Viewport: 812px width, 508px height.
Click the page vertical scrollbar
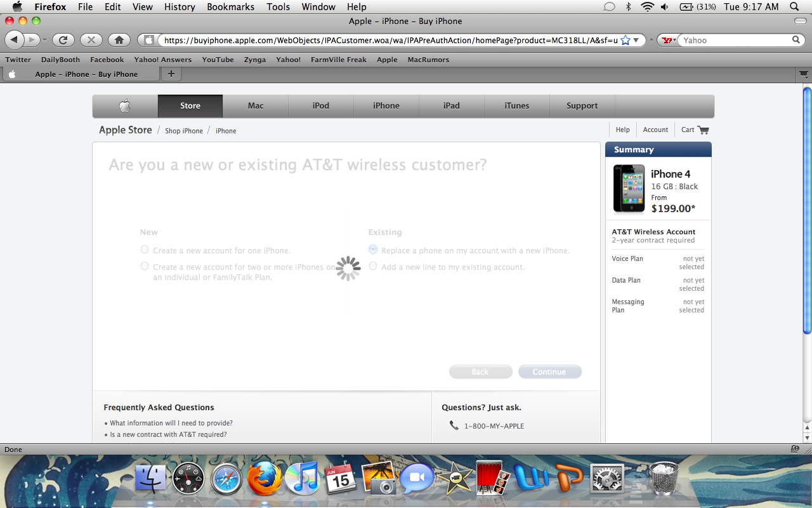(807, 210)
